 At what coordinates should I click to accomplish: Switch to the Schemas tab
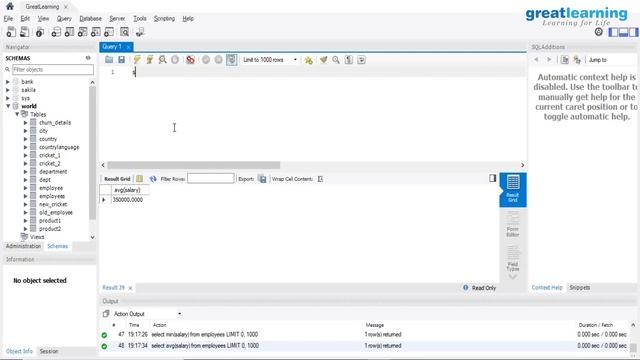tap(58, 246)
